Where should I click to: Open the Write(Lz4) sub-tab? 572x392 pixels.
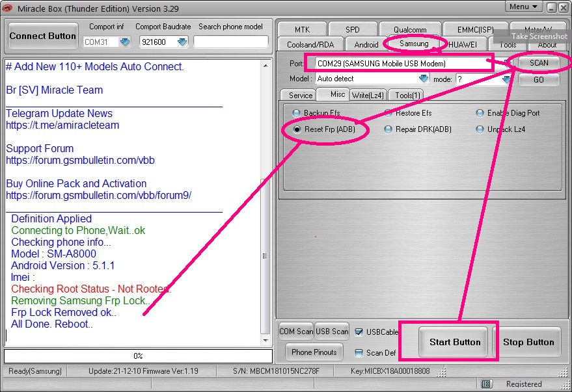(368, 96)
